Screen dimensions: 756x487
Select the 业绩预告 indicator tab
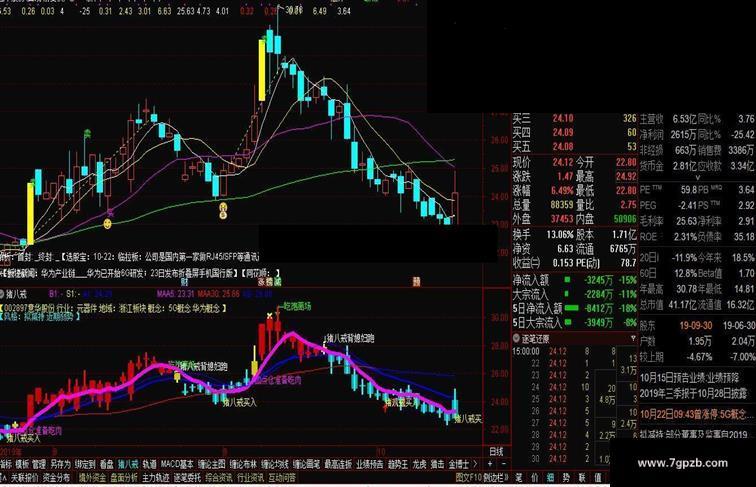tap(370, 464)
